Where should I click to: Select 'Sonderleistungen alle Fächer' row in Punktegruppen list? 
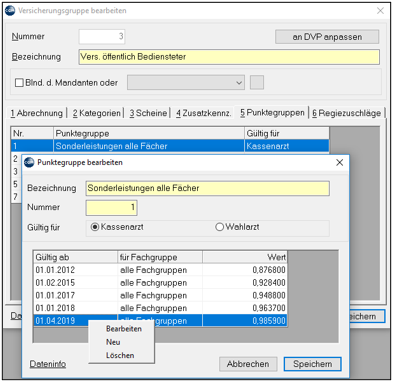pyautogui.click(x=170, y=146)
